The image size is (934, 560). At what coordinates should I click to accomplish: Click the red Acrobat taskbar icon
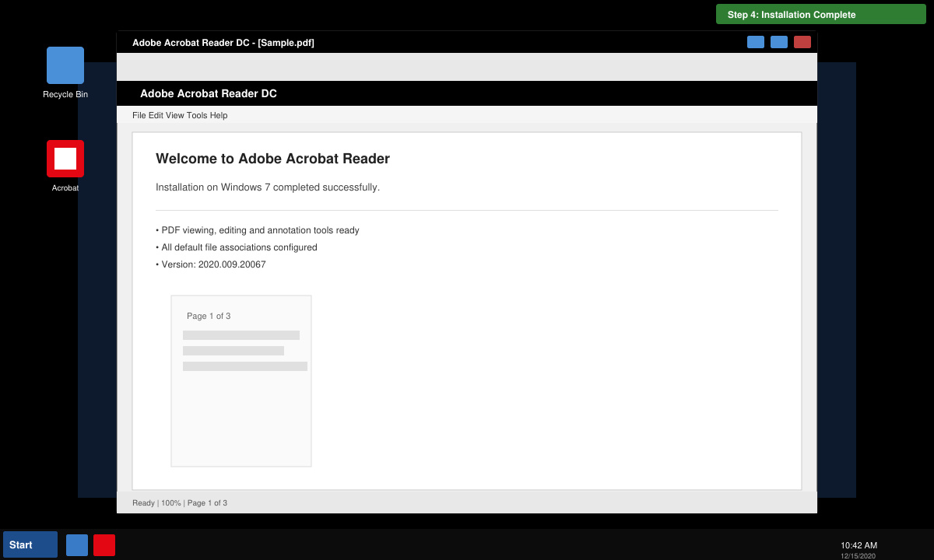pyautogui.click(x=104, y=545)
